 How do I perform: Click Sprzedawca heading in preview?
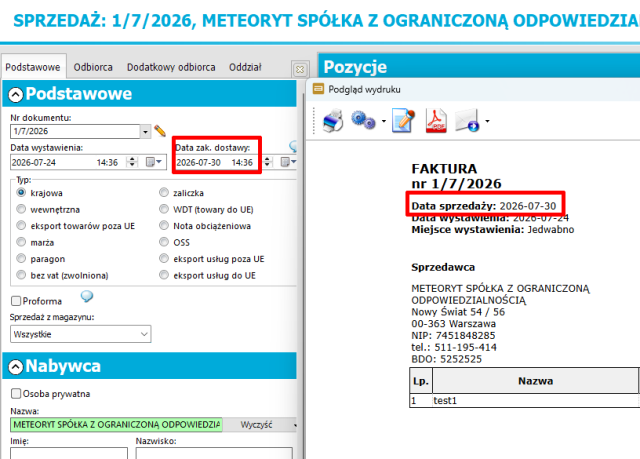coord(443,267)
